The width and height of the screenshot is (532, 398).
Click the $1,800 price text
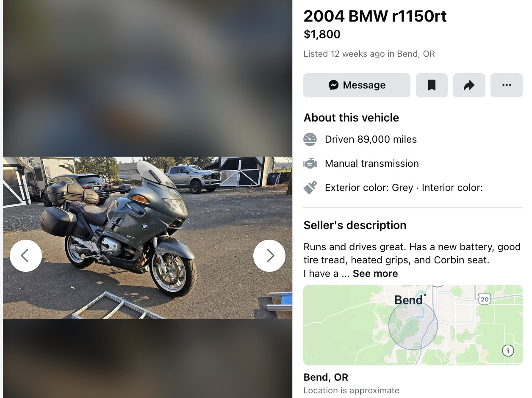pos(322,34)
